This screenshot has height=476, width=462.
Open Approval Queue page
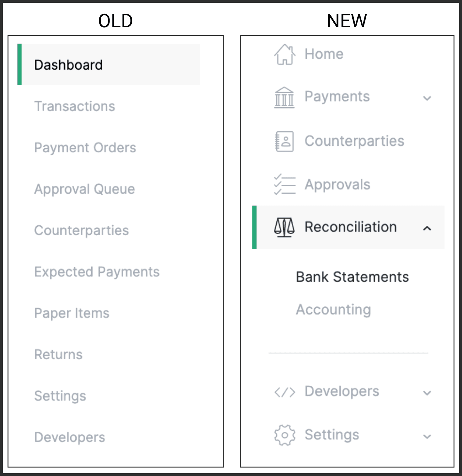(84, 189)
